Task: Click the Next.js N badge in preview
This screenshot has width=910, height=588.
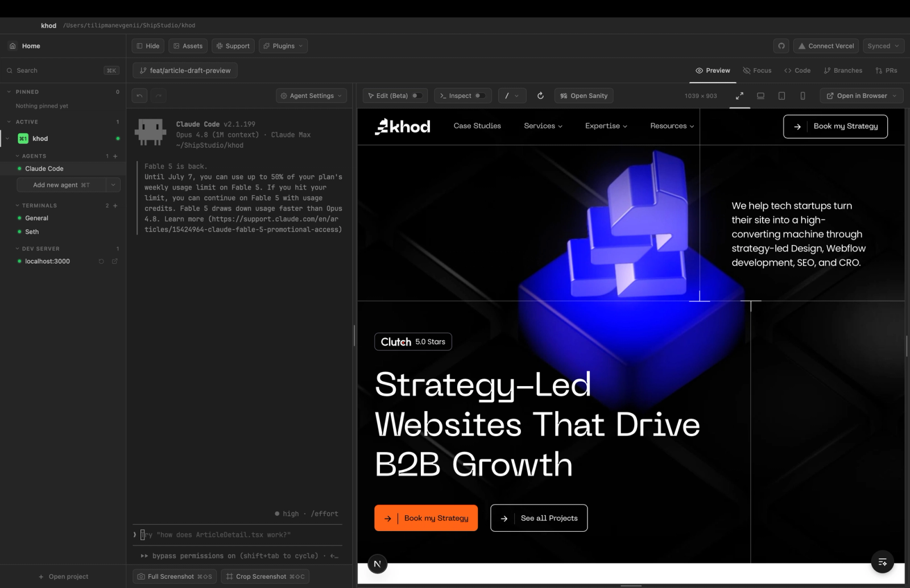Action: [x=377, y=564]
